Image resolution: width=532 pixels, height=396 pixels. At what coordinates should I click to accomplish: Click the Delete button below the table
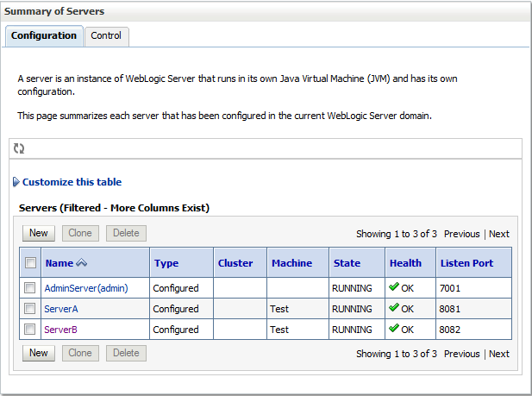pos(126,353)
